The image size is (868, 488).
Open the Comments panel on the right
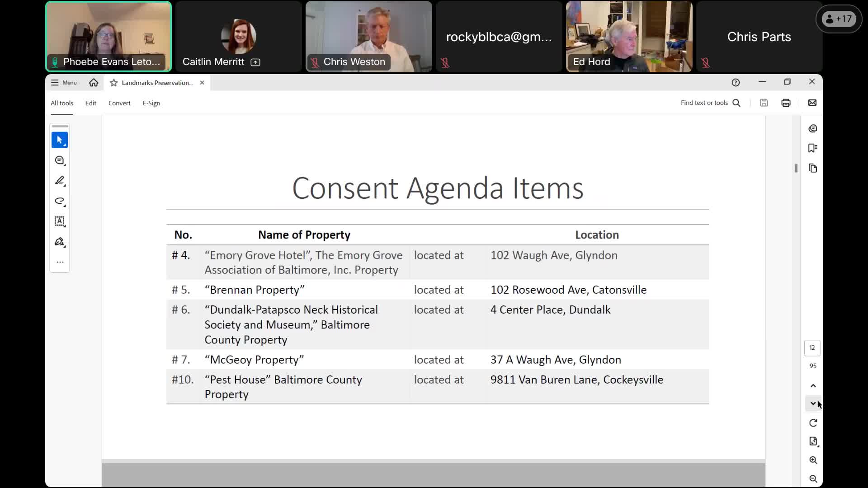pos(813,128)
